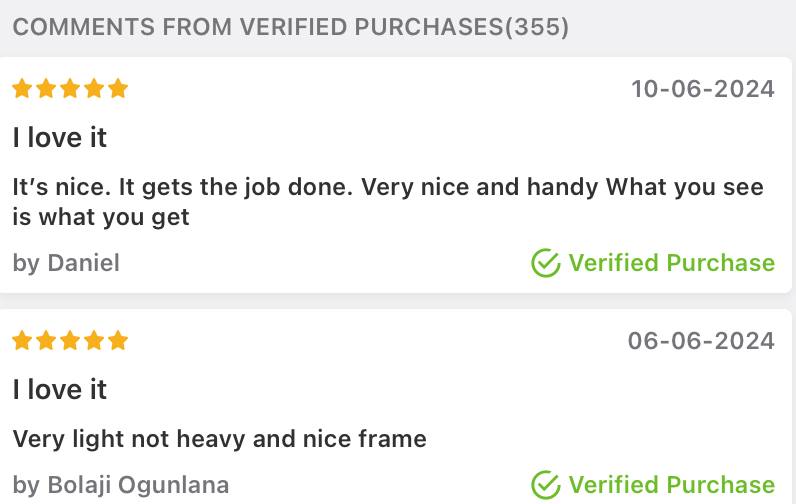Open reviewer name "by Daniel"
The height and width of the screenshot is (504, 796).
coord(66,263)
